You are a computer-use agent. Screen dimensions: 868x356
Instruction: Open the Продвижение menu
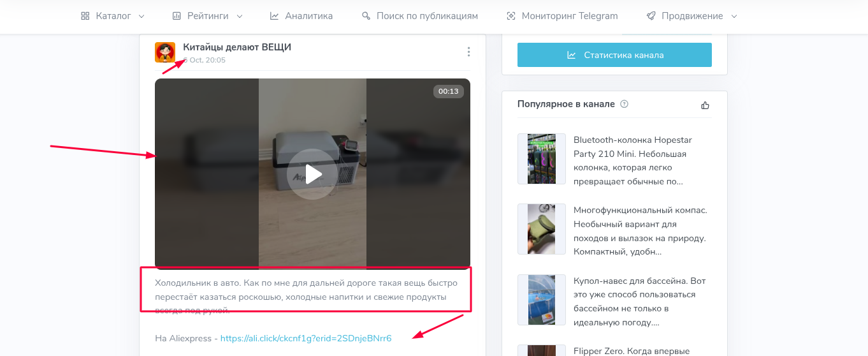pyautogui.click(x=692, y=16)
